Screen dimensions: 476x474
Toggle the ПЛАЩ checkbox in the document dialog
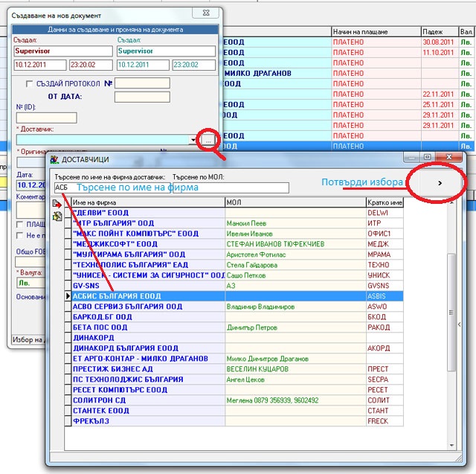tap(20, 225)
